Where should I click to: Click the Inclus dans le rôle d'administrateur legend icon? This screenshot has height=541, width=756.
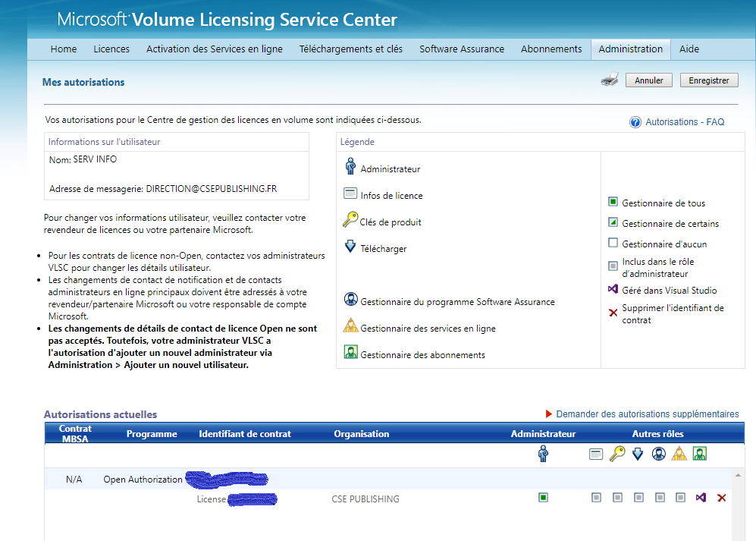tap(613, 266)
